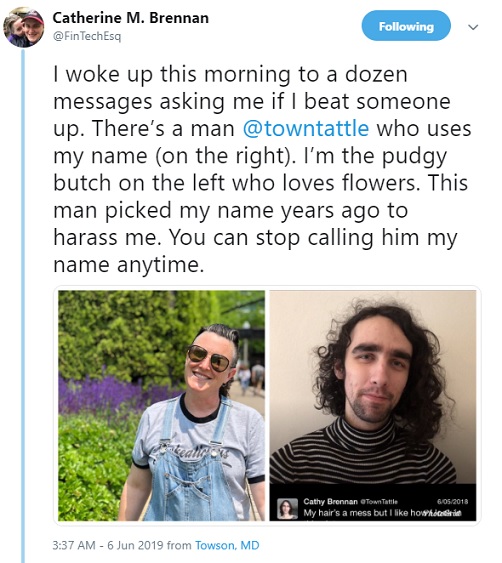Click the blue thread line below avatar

point(23,306)
